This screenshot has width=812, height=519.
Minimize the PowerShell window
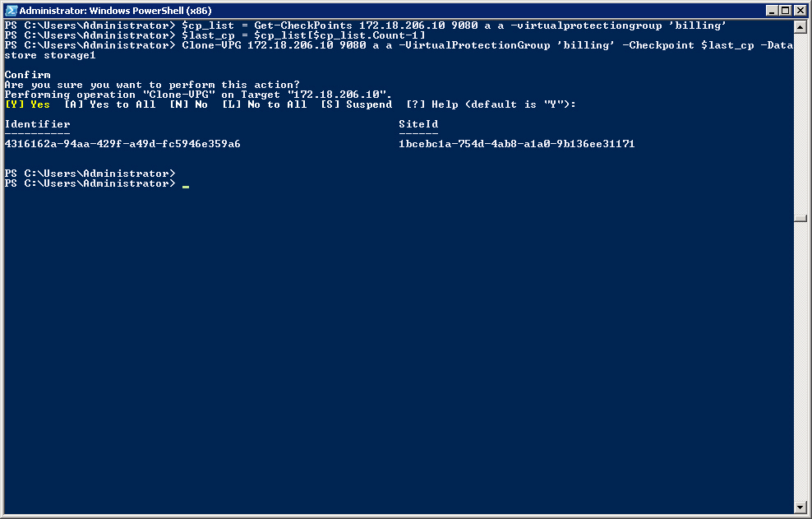tap(772, 11)
